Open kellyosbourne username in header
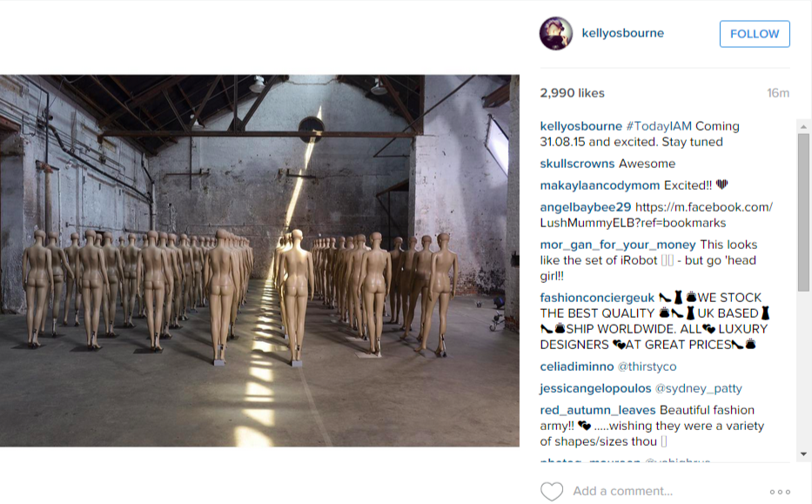The width and height of the screenshot is (812, 504). tap(623, 33)
